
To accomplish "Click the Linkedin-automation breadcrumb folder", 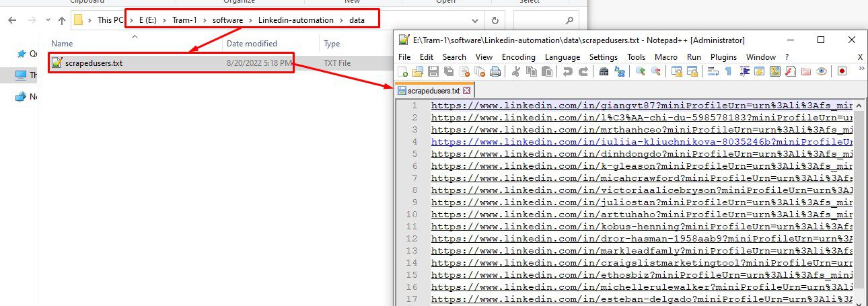I will [x=296, y=20].
